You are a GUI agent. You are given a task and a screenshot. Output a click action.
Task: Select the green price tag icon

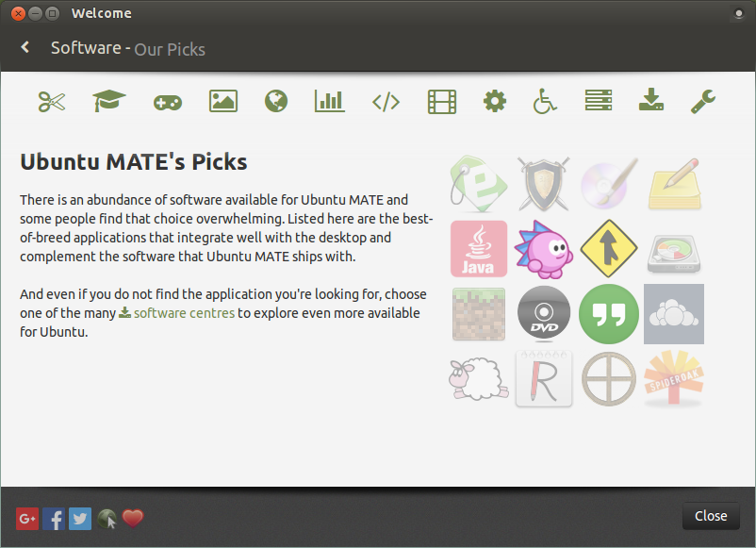[478, 184]
